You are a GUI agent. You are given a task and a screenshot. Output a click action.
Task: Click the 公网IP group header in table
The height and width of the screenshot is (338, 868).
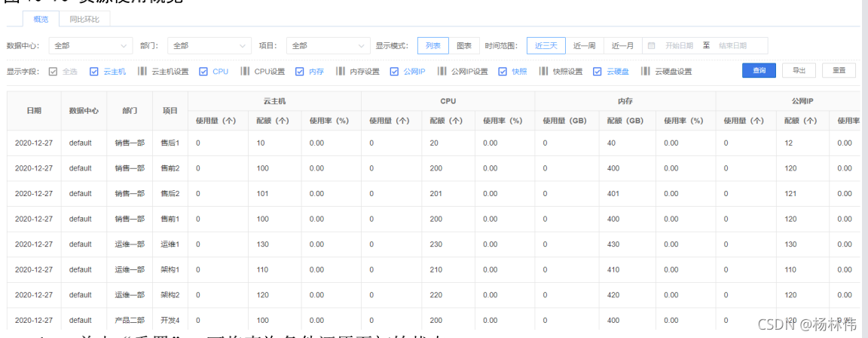802,101
